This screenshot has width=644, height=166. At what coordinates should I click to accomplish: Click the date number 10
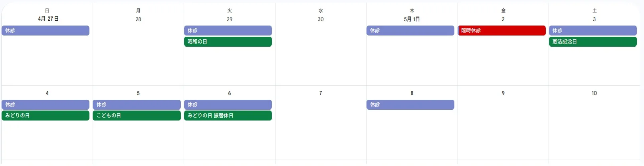(594, 93)
